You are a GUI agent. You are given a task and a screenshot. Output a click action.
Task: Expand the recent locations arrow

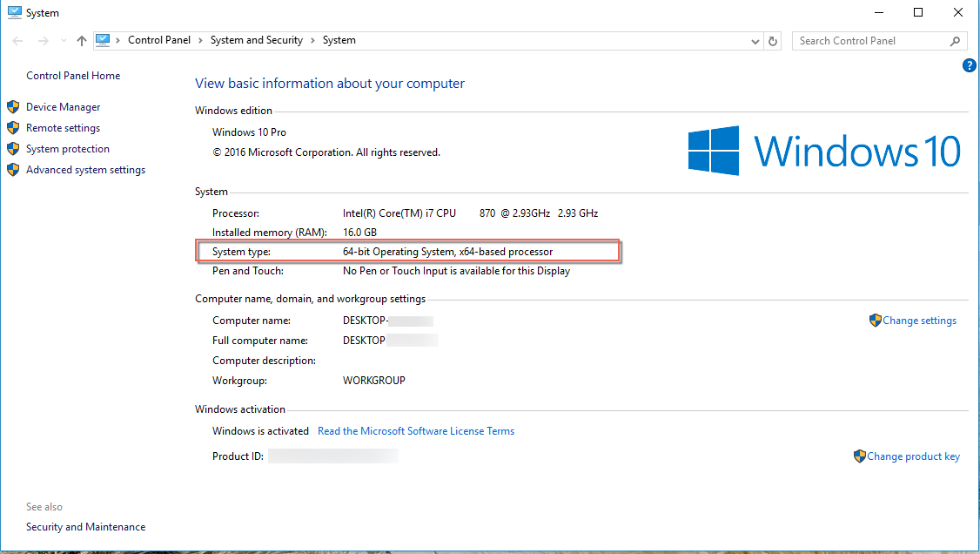pyautogui.click(x=64, y=41)
